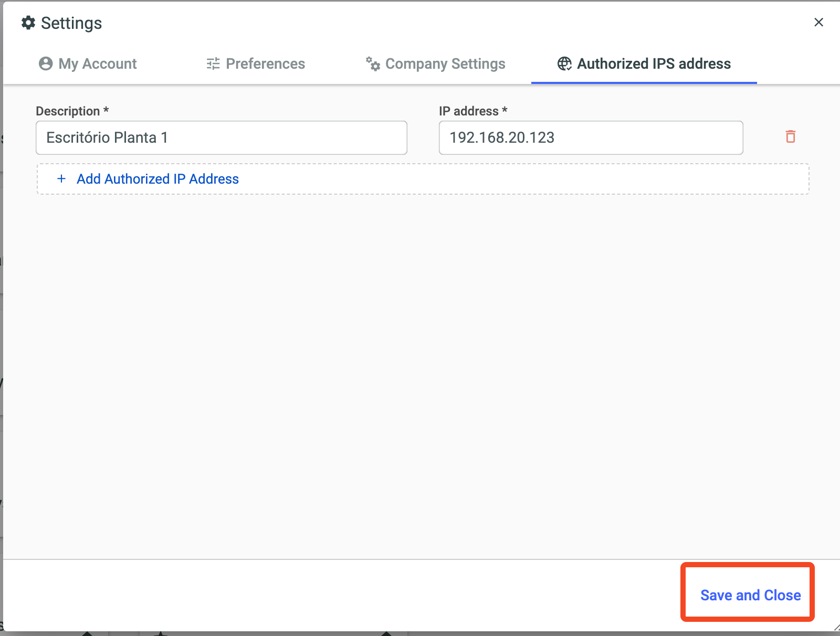Select the Authorized IPS address tab
The image size is (840, 636).
point(654,63)
